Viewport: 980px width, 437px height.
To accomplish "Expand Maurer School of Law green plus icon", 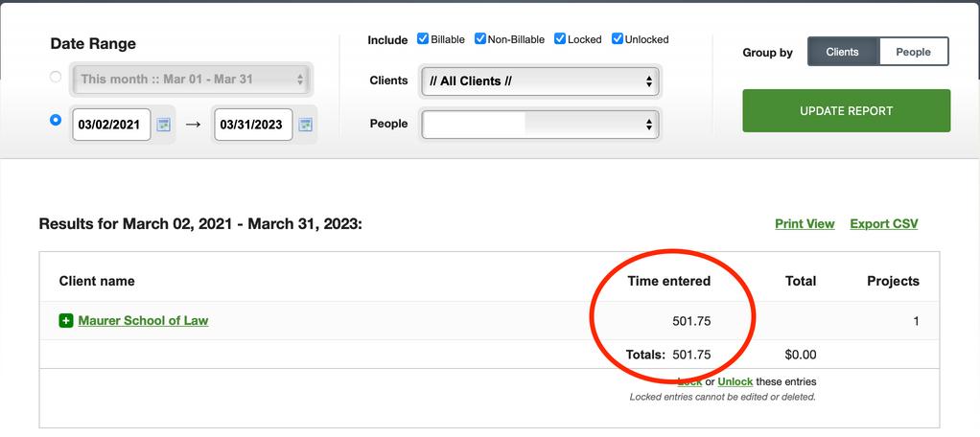I will point(65,321).
